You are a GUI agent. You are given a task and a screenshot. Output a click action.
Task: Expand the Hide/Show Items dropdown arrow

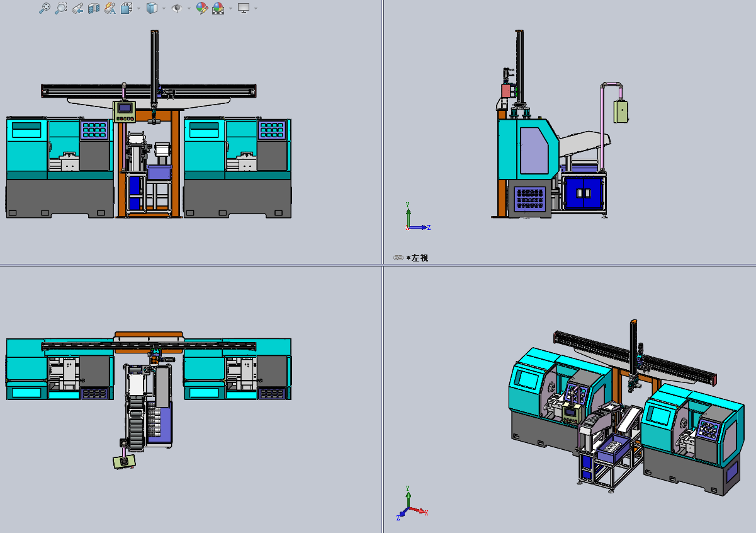pyautogui.click(x=188, y=8)
